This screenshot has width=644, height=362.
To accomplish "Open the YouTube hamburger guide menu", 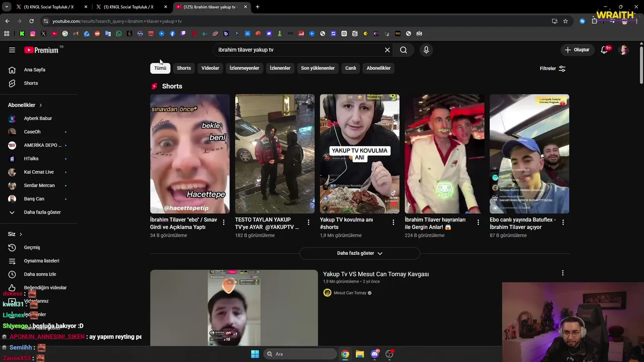I will click(12, 50).
